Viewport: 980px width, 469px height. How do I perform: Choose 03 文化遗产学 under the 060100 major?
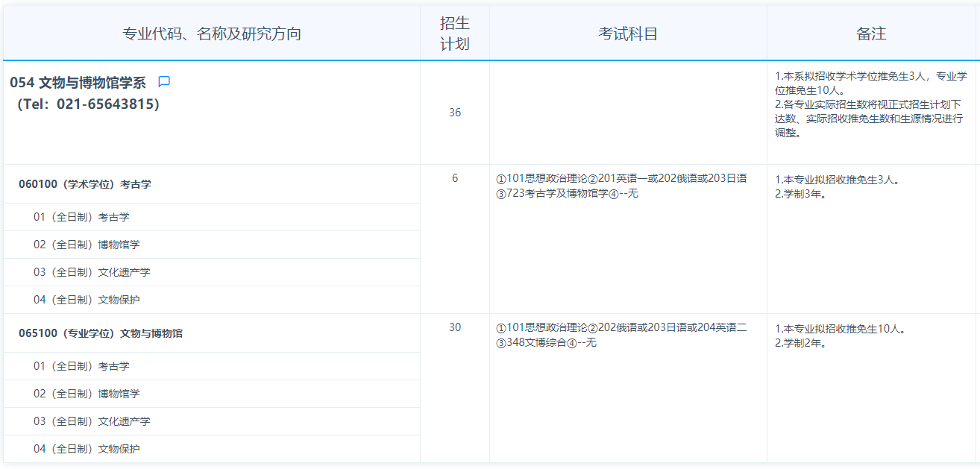click(x=92, y=272)
